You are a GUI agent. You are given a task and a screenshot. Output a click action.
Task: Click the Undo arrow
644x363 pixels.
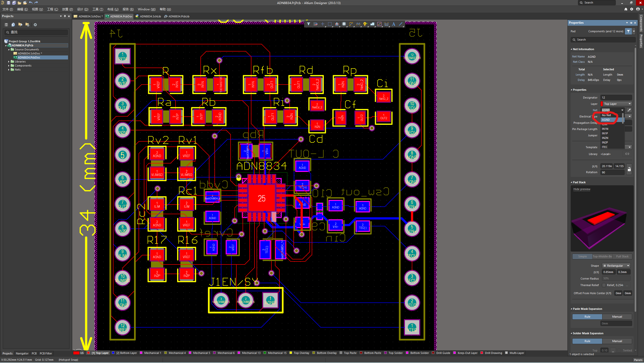coord(30,3)
